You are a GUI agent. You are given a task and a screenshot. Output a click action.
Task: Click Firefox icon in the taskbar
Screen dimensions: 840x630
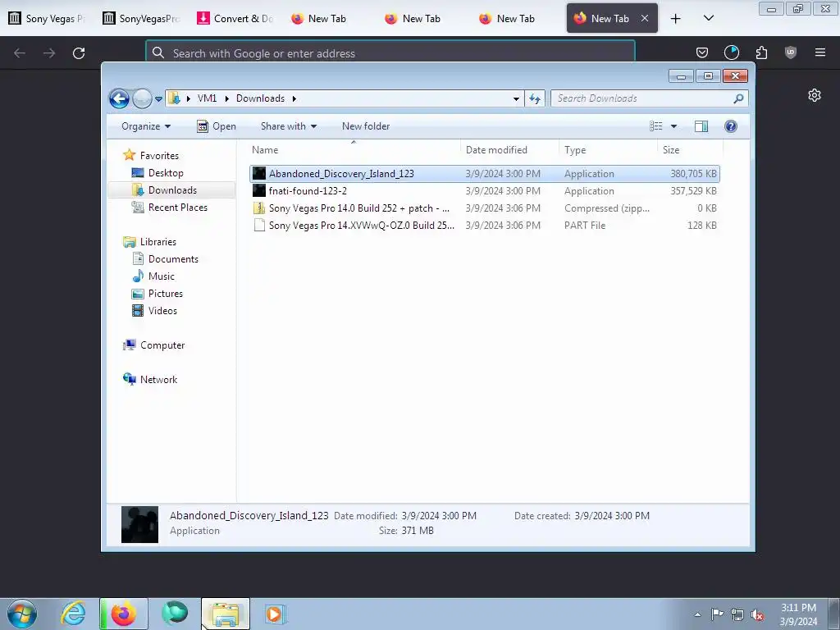(x=124, y=614)
